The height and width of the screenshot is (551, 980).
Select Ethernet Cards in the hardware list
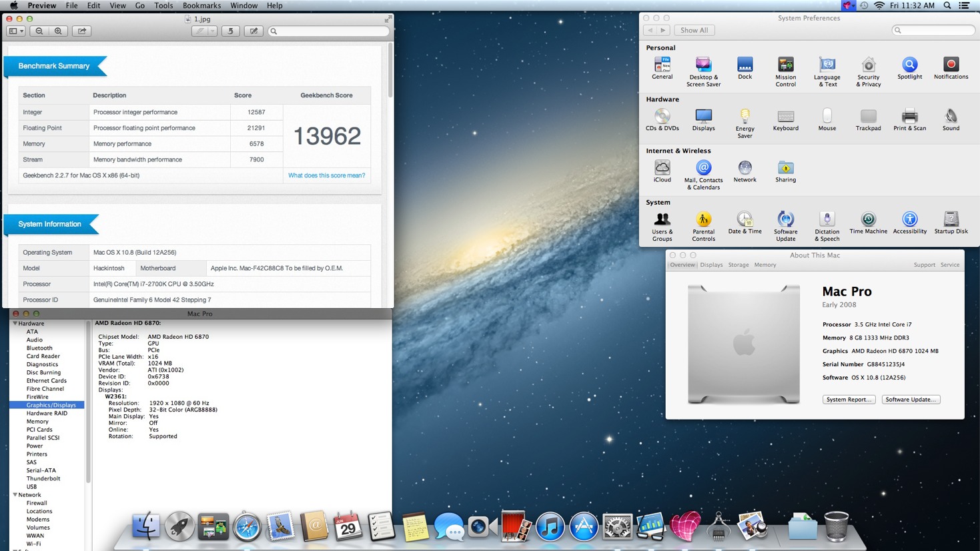pyautogui.click(x=47, y=381)
